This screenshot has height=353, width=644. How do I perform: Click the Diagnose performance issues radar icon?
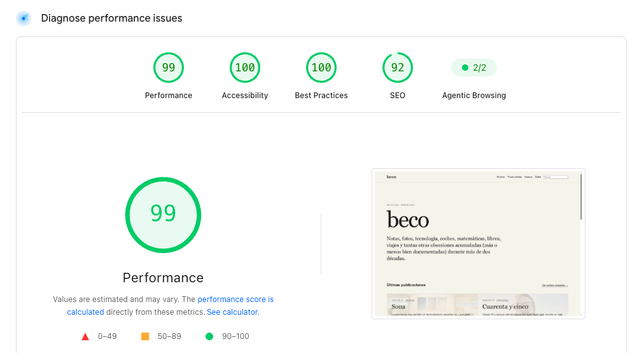[x=24, y=18]
